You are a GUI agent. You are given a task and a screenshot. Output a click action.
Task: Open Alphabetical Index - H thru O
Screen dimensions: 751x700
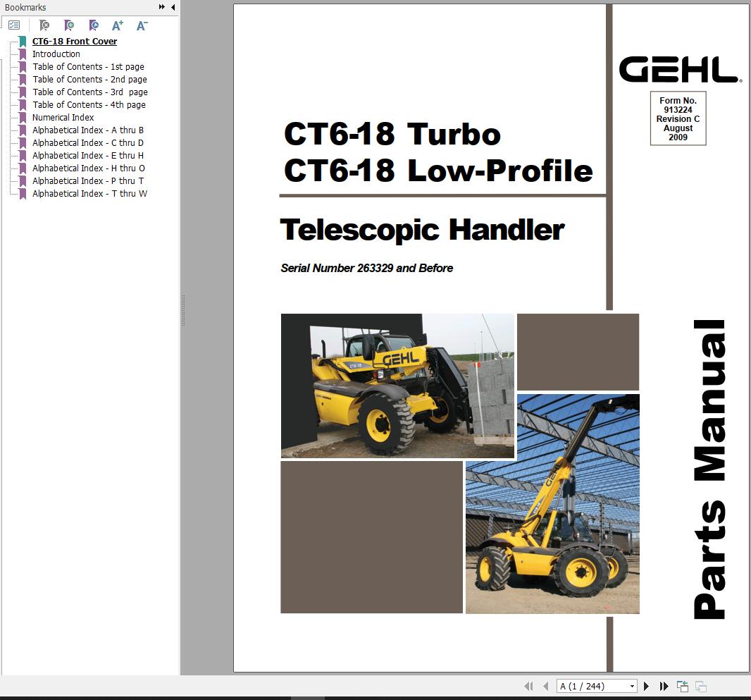coord(89,168)
